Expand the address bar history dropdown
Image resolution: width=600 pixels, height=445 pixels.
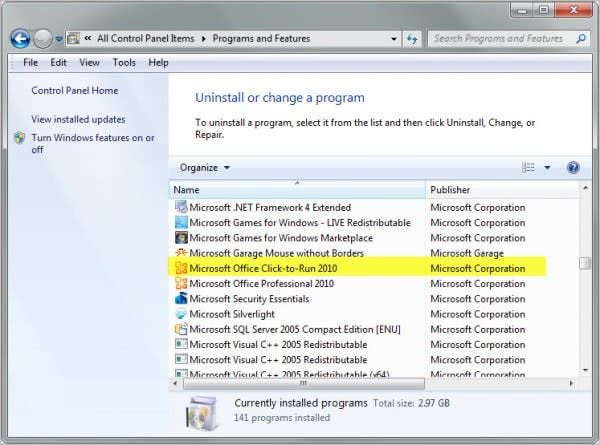click(x=393, y=39)
